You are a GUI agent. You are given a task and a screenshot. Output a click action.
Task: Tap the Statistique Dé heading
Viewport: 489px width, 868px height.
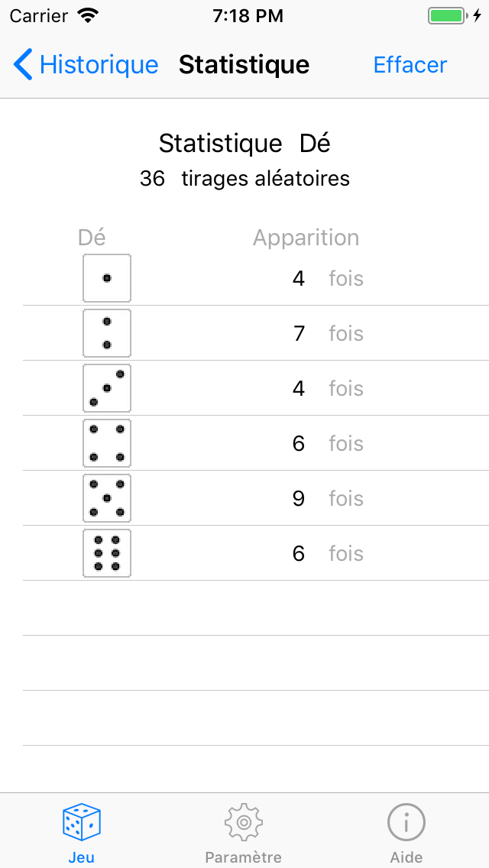point(244,144)
